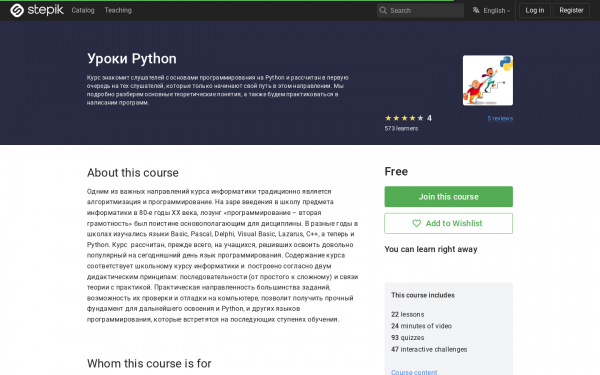This screenshot has height=375, width=600.
Task: Open the Stepik logo home link
Action: click(x=37, y=10)
